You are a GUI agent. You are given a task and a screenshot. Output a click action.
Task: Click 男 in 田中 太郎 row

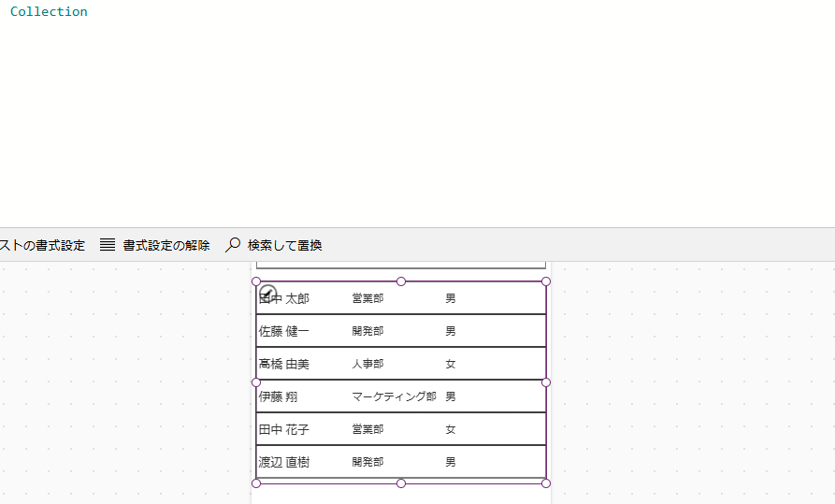(451, 298)
